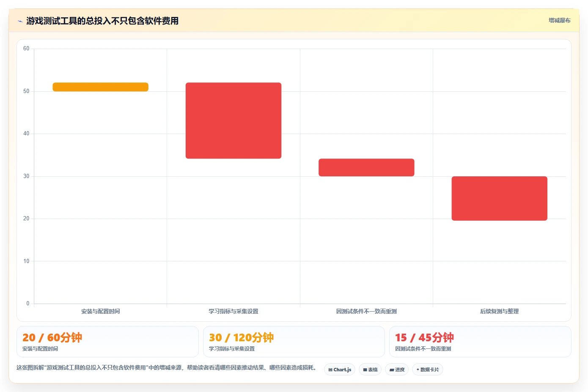Click the 安装与配置时间 card caption
Screen dimensions: 588x392
[40, 349]
